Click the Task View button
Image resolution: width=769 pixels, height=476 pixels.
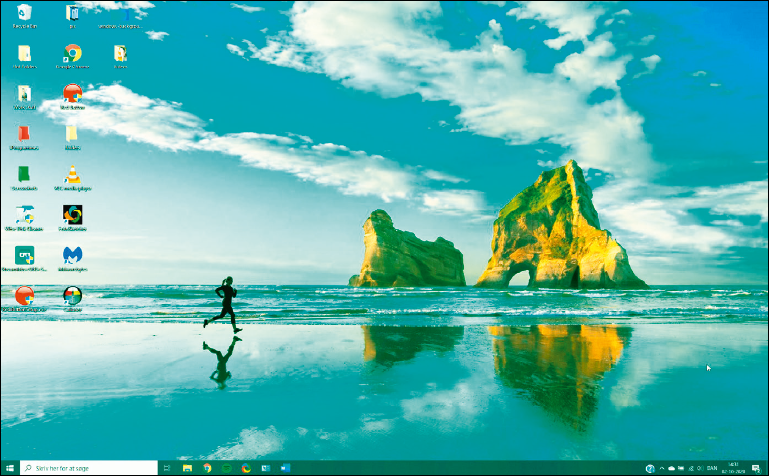point(167,467)
